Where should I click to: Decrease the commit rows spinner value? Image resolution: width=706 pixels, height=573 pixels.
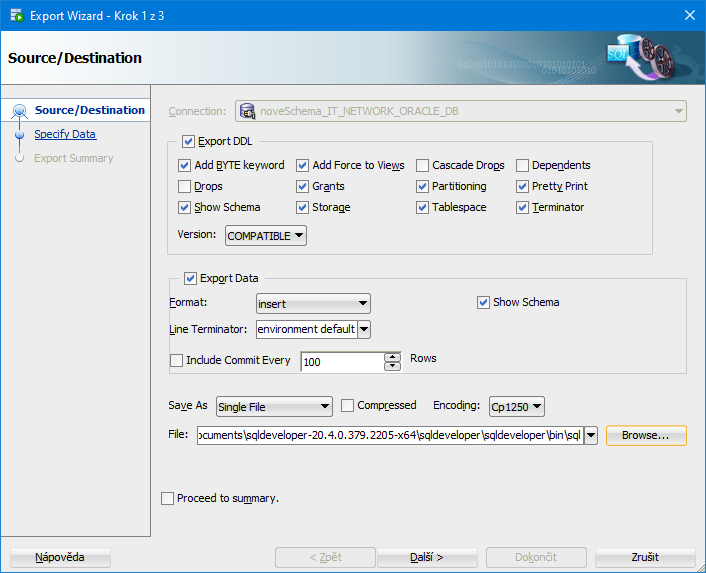(393, 367)
